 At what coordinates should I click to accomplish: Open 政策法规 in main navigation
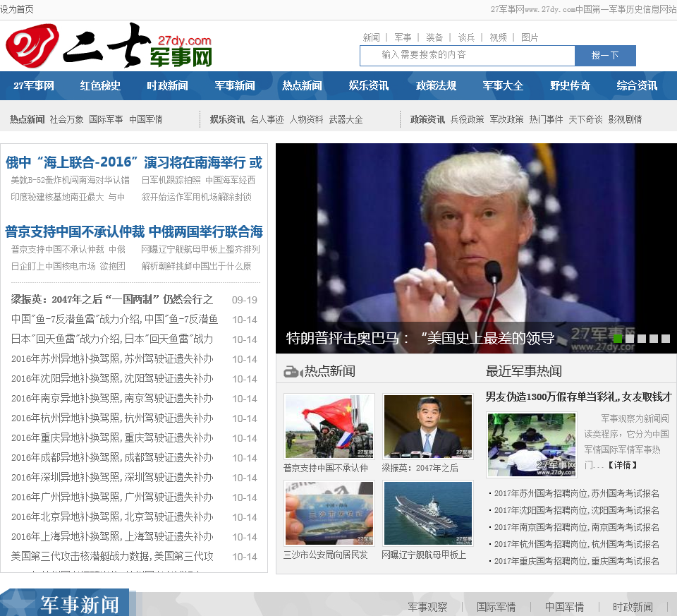pyautogui.click(x=436, y=85)
